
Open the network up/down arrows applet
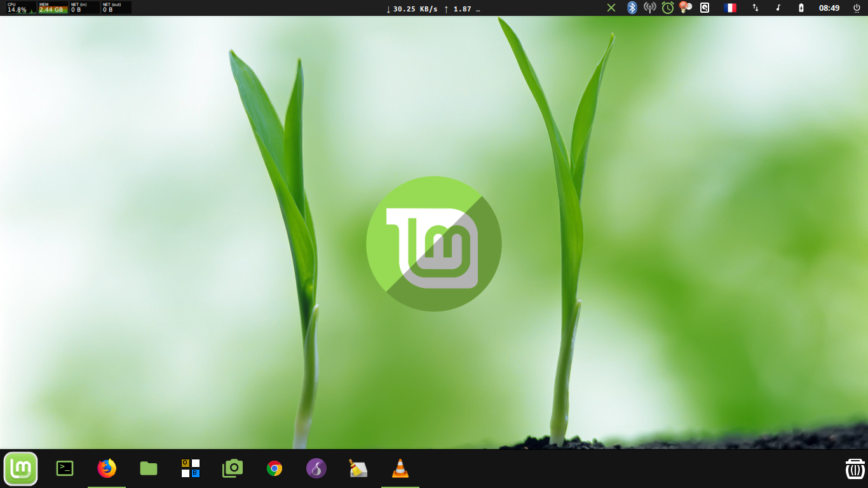click(x=756, y=8)
